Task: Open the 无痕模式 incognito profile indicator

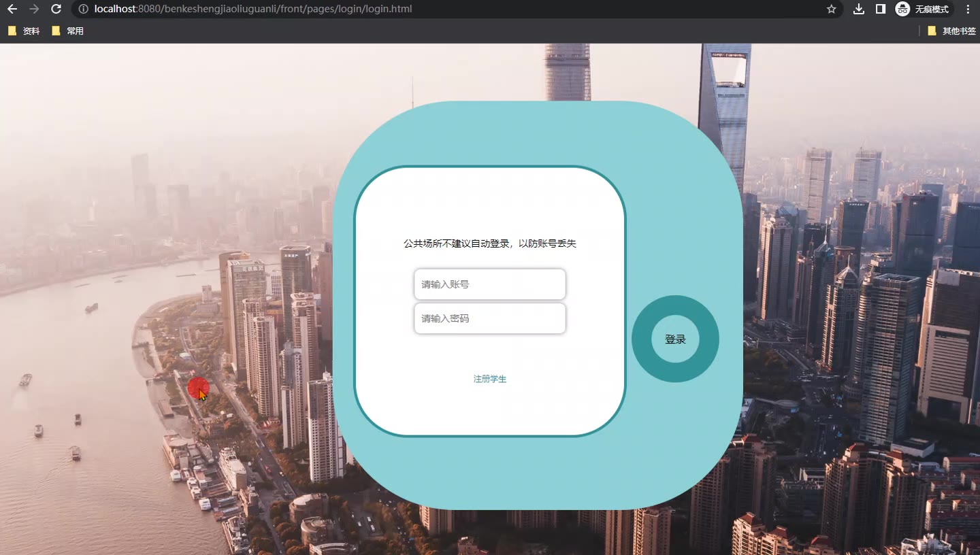Action: coord(923,9)
